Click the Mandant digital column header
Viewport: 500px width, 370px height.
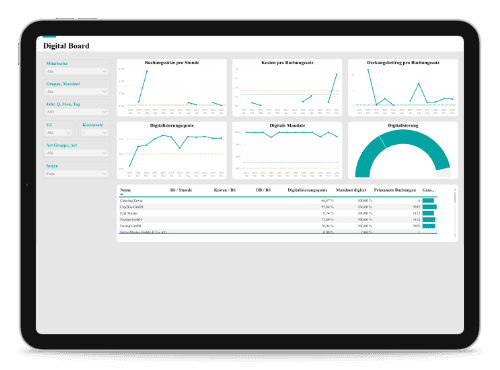351,190
